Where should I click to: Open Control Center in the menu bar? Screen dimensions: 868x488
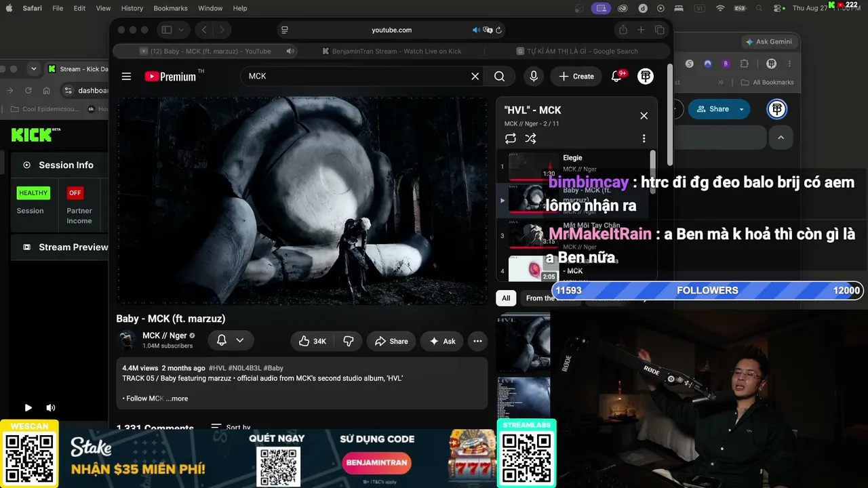[x=778, y=8]
